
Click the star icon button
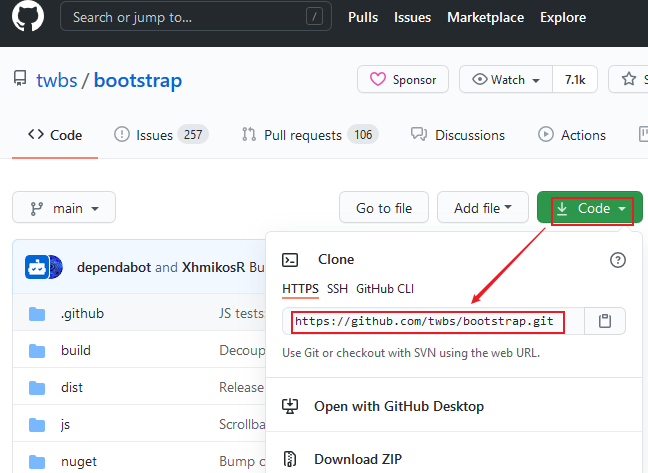(629, 79)
